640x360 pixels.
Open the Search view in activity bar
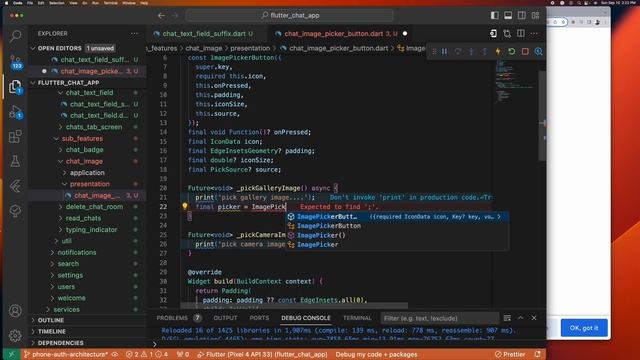click(x=16, y=36)
